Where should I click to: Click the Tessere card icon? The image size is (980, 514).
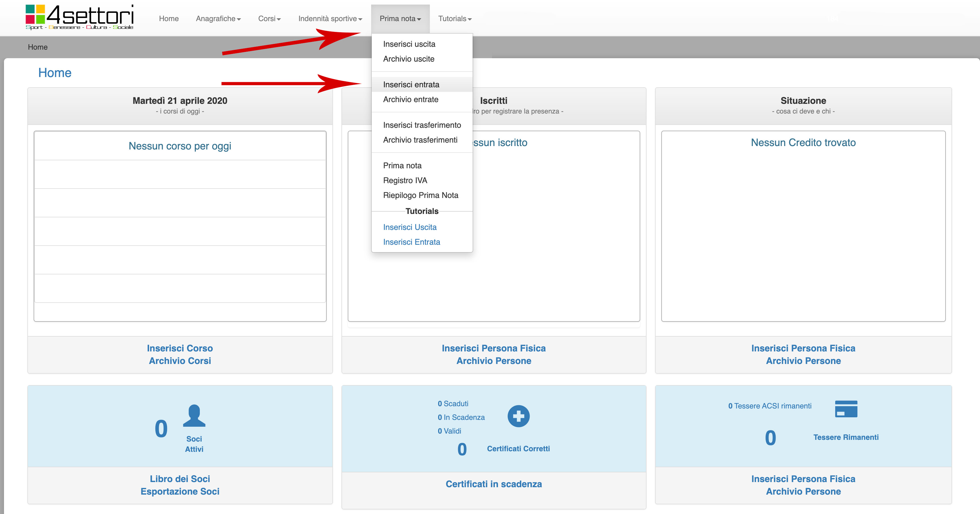point(846,409)
